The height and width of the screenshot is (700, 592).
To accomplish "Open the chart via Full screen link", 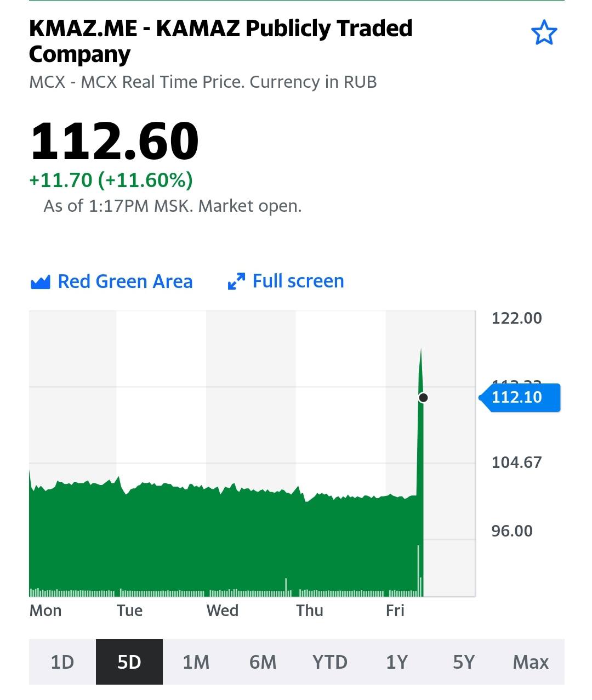I will click(298, 281).
